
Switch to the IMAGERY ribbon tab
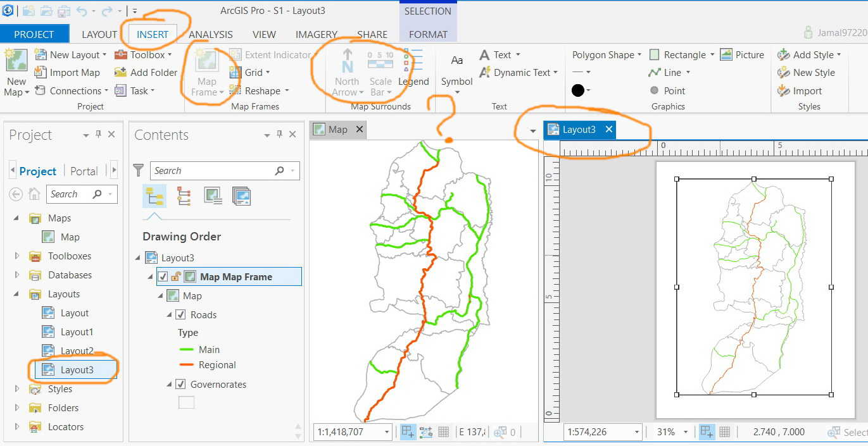316,34
